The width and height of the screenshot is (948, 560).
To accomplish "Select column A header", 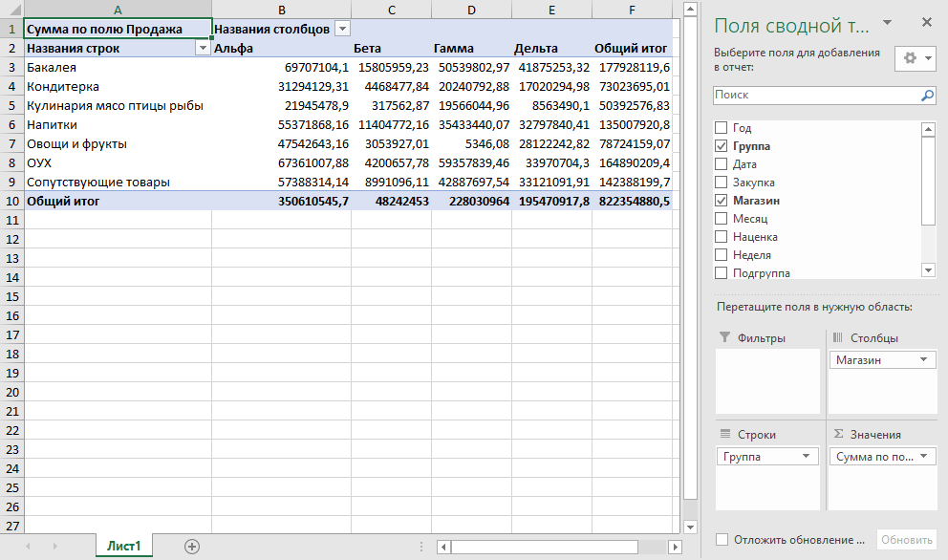I will click(118, 10).
